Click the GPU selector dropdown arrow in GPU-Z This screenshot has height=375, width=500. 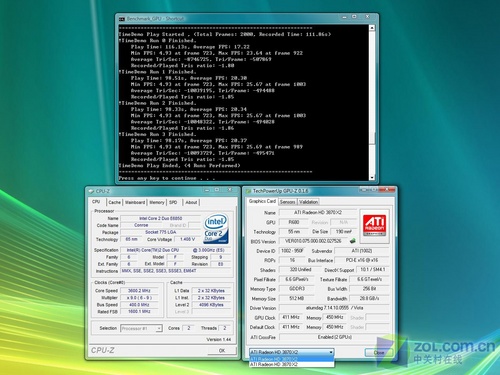click(331, 352)
